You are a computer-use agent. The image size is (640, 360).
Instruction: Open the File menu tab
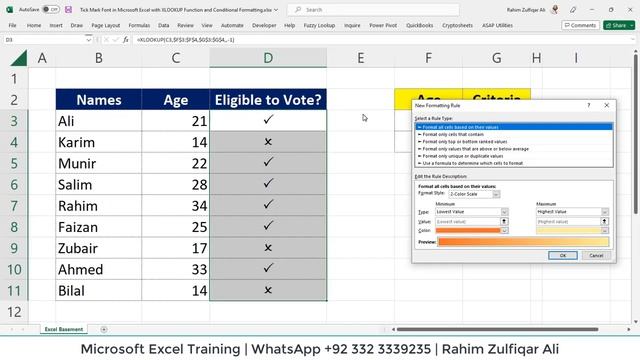point(13,25)
